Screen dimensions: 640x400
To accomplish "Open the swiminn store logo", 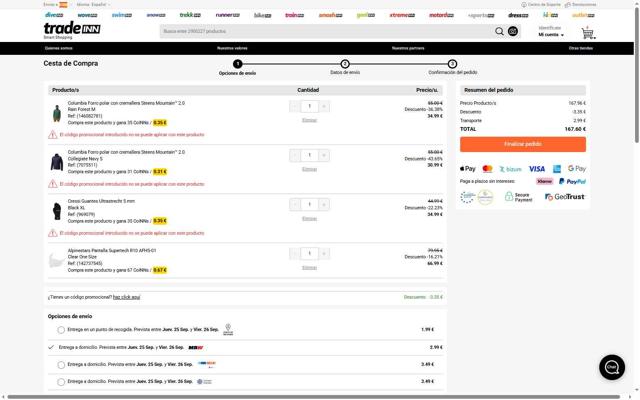I will click(122, 15).
